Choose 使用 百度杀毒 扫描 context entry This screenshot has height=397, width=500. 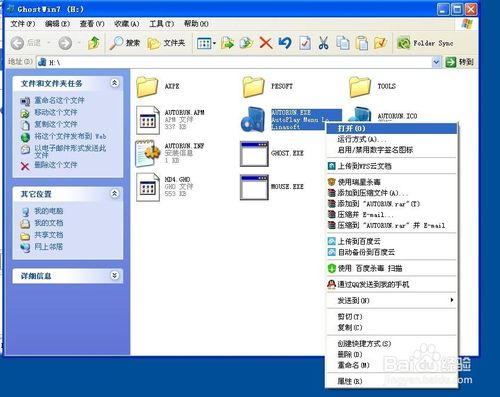coord(391,268)
